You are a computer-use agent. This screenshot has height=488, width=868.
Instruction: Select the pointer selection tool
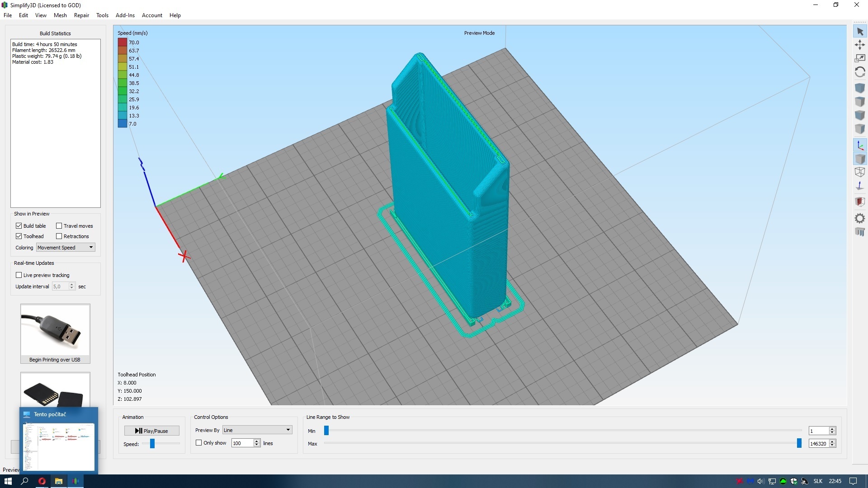click(860, 31)
